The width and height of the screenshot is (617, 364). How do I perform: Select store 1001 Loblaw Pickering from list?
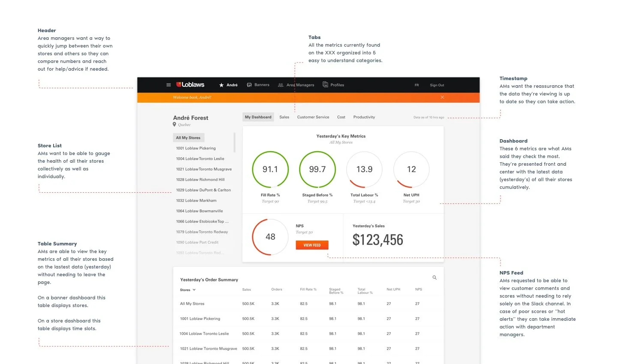pos(196,148)
